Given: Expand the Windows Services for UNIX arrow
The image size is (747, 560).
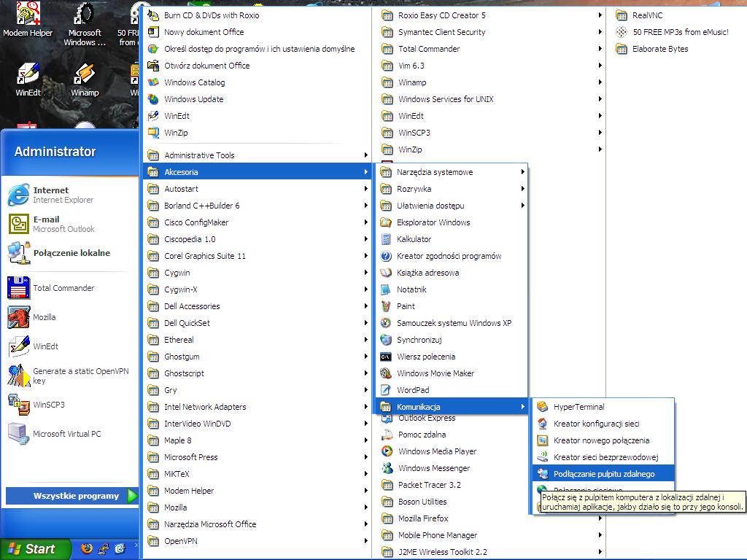Looking at the screenshot, I should pyautogui.click(x=600, y=99).
